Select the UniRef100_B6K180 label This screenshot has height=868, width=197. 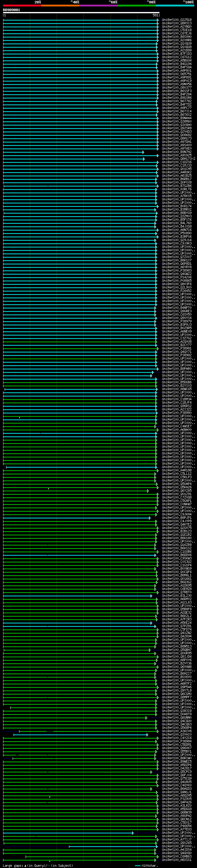177,538
